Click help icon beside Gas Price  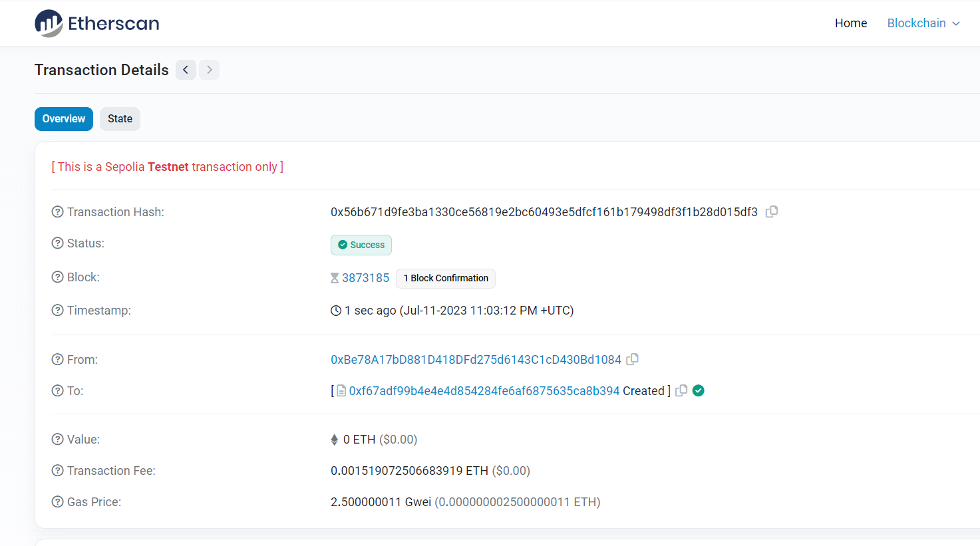pos(58,502)
